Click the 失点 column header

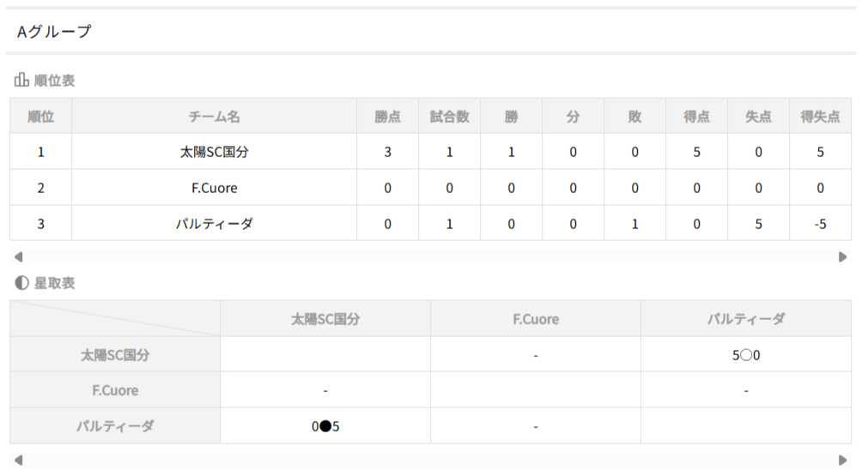click(758, 117)
